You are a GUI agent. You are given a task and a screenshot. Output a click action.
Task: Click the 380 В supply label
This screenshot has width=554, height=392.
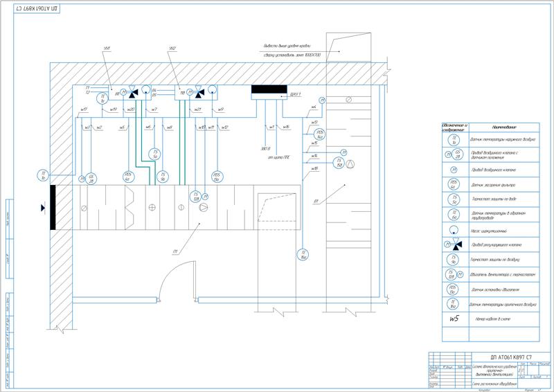[x=265, y=149]
